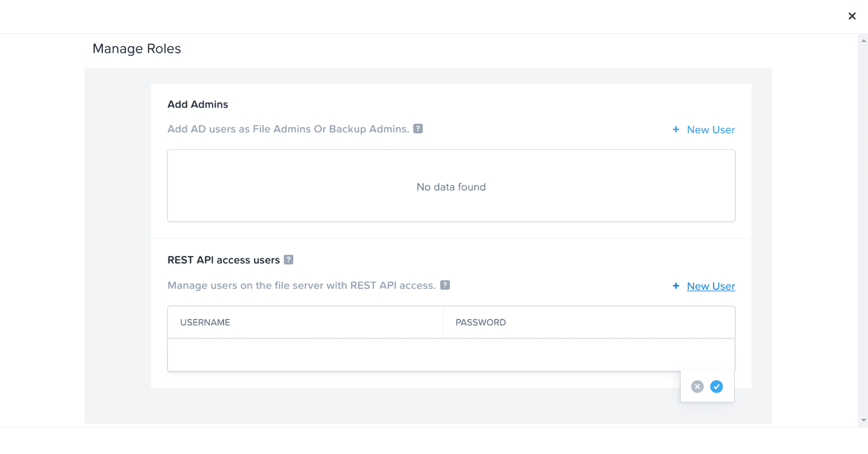Click scrollbar down arrow
Viewport: 868px width, 454px height.
pyautogui.click(x=863, y=421)
